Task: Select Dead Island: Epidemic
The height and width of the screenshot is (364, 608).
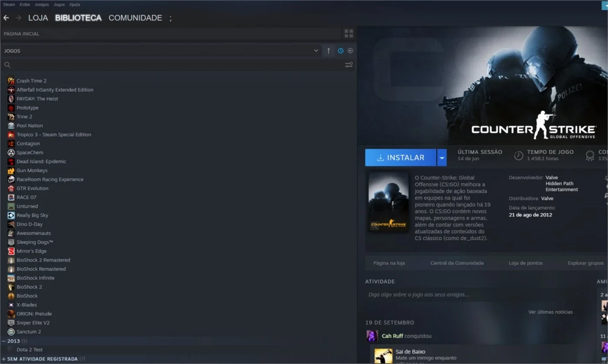Action: point(41,162)
